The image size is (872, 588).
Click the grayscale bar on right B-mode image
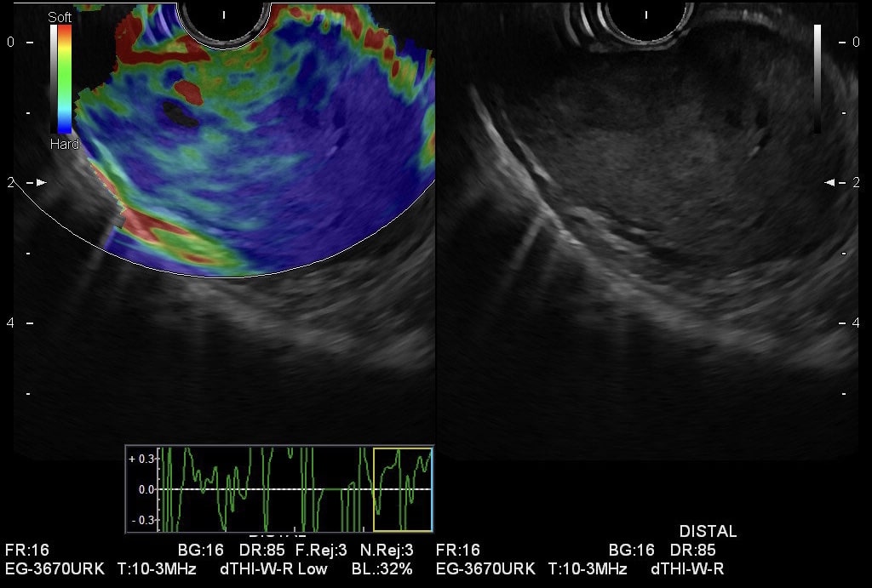click(x=817, y=78)
